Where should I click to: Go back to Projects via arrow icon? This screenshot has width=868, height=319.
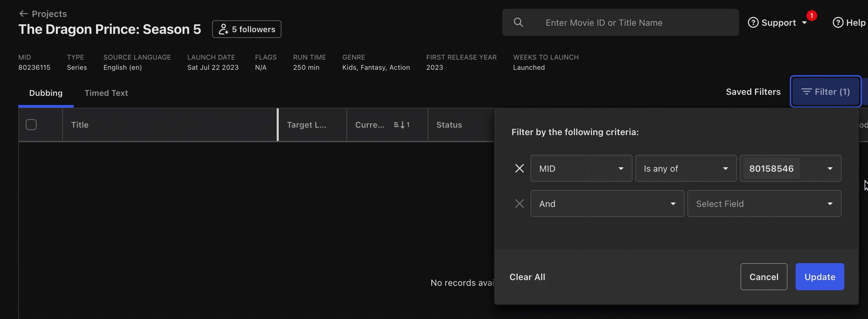[x=23, y=14]
